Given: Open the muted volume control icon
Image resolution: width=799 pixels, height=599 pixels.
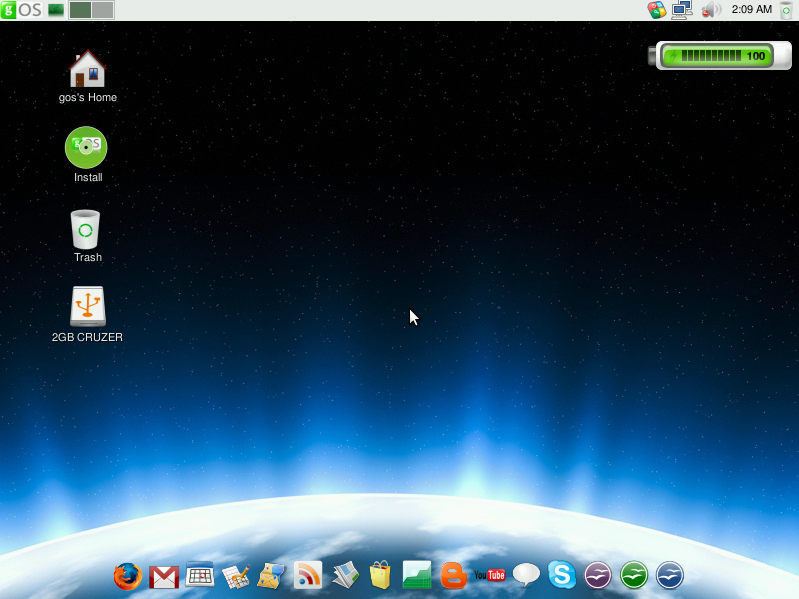Looking at the screenshot, I should tap(710, 10).
